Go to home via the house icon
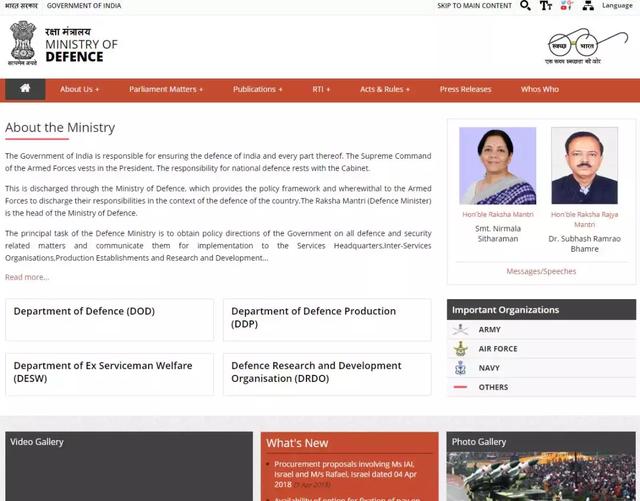640x501 pixels. pos(25,89)
